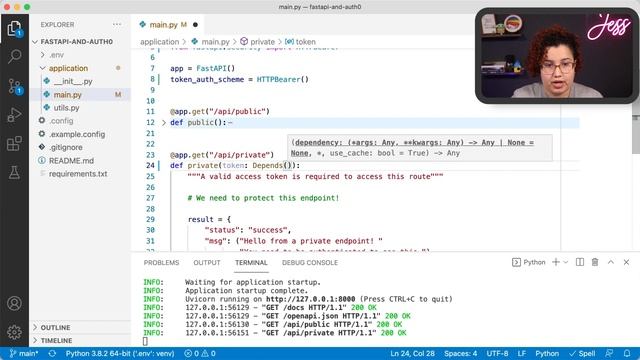The image size is (640, 360).
Task: Close the bottom panel
Action: point(626,262)
